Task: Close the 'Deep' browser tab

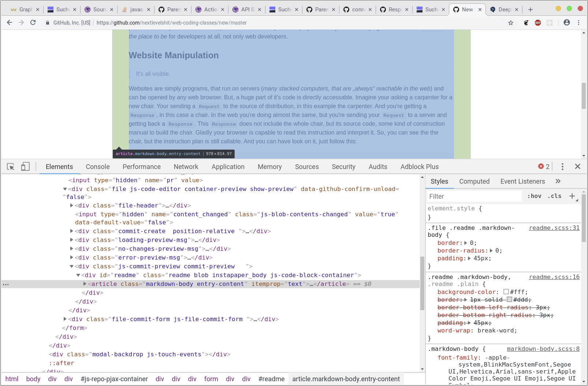Action: 517,10
